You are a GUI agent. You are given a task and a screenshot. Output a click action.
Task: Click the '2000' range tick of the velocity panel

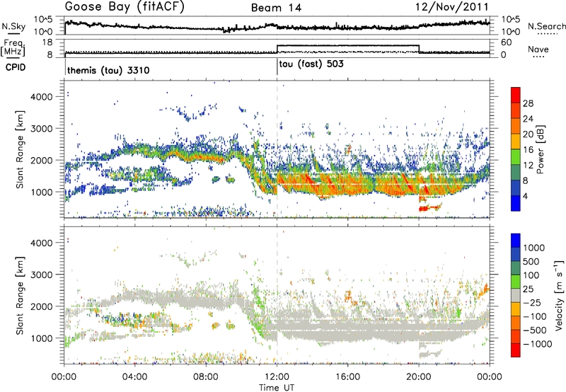point(41,306)
